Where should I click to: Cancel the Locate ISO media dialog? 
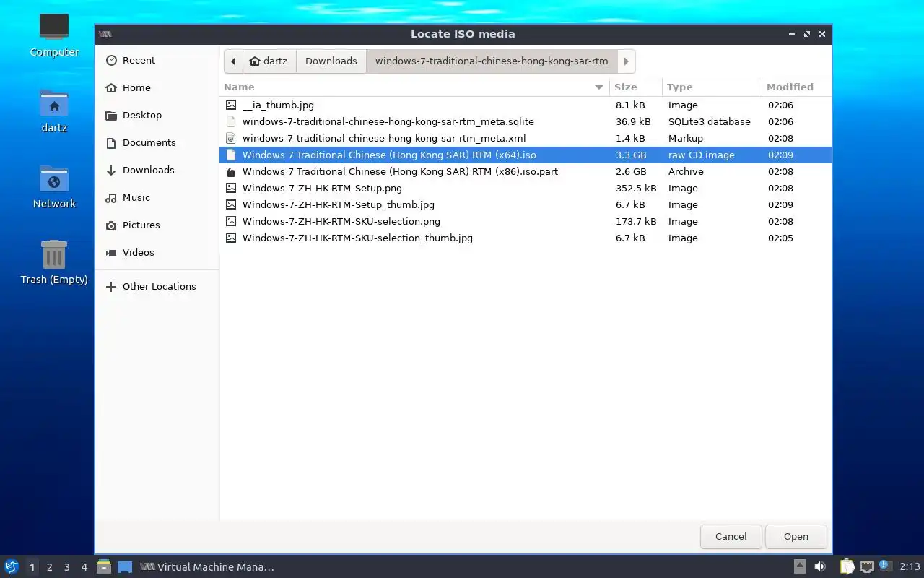point(731,537)
